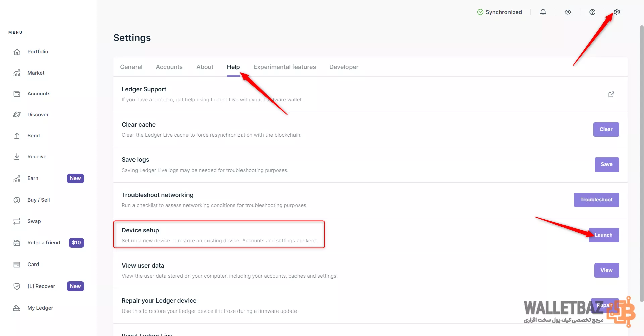The height and width of the screenshot is (336, 644).
Task: Click the Refer a friend gift icon
Action: (17, 243)
